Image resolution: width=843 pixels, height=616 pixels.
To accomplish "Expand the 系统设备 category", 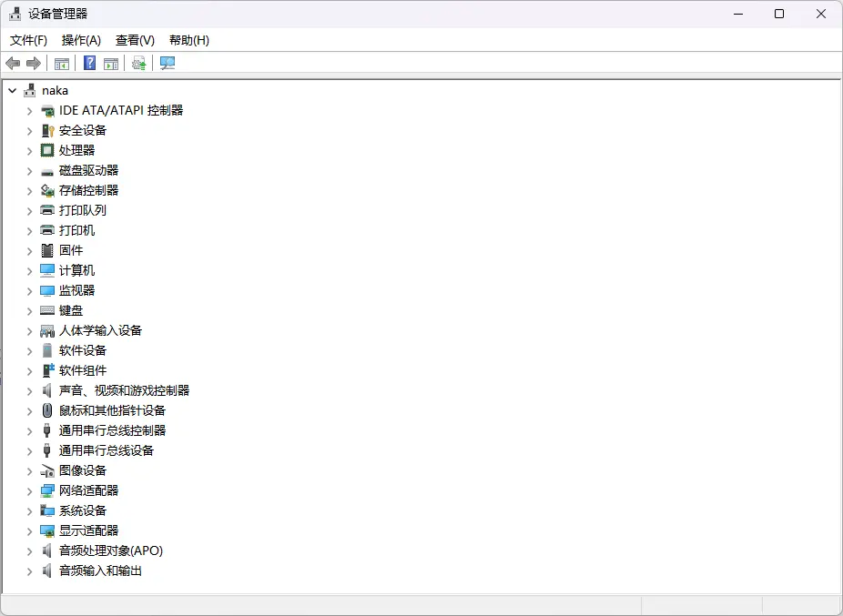I will (29, 511).
